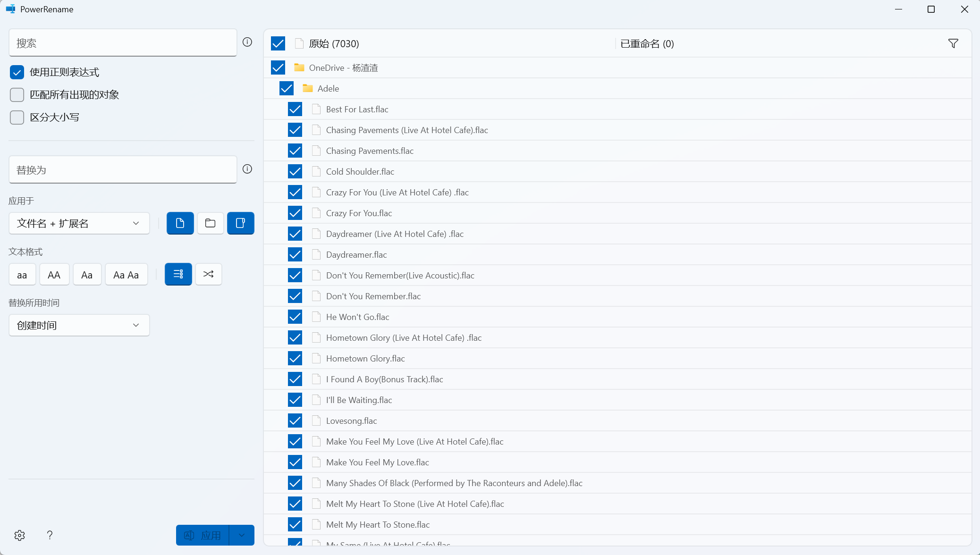Enable the enumerate items icon

tap(178, 274)
